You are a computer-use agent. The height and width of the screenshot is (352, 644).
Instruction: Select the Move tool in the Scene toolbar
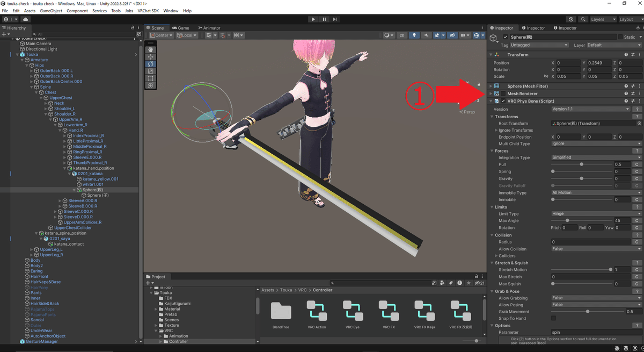(151, 56)
